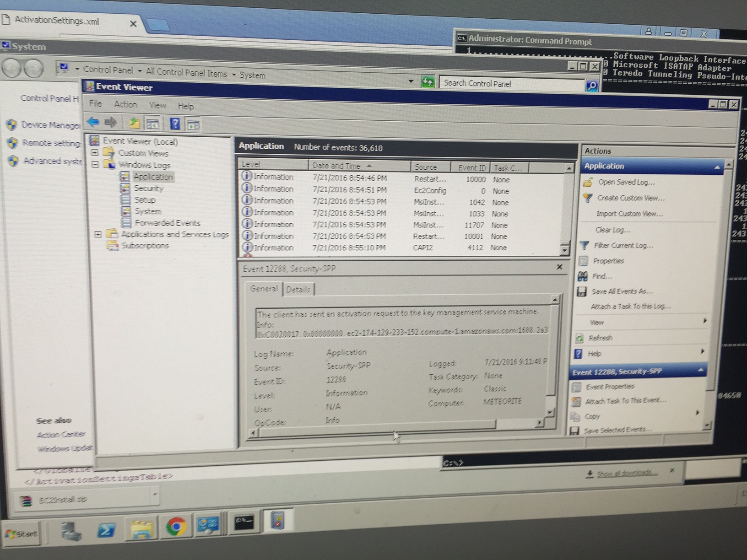The image size is (747, 560).
Task: Click Refresh in the Actions pane
Action: (x=600, y=338)
